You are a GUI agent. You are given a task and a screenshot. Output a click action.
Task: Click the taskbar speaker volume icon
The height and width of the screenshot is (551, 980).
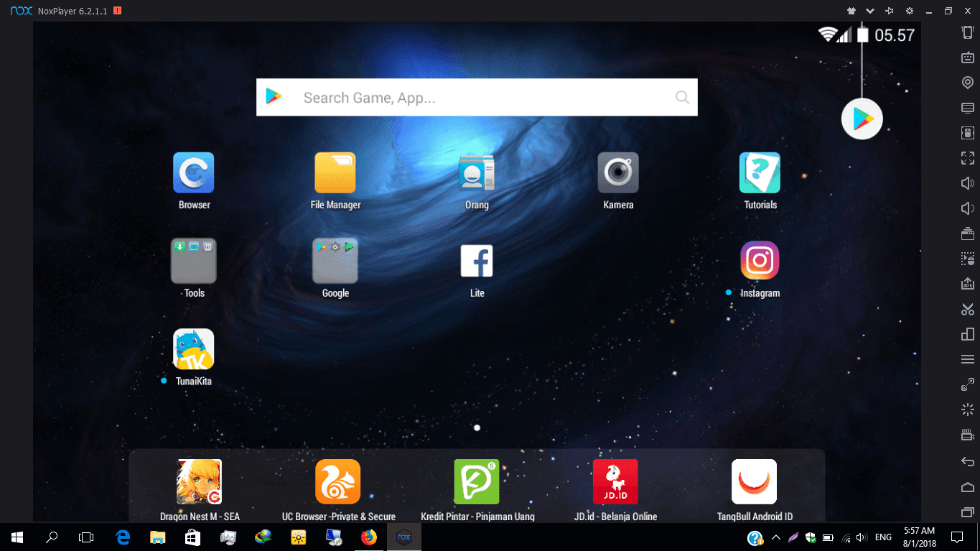862,537
